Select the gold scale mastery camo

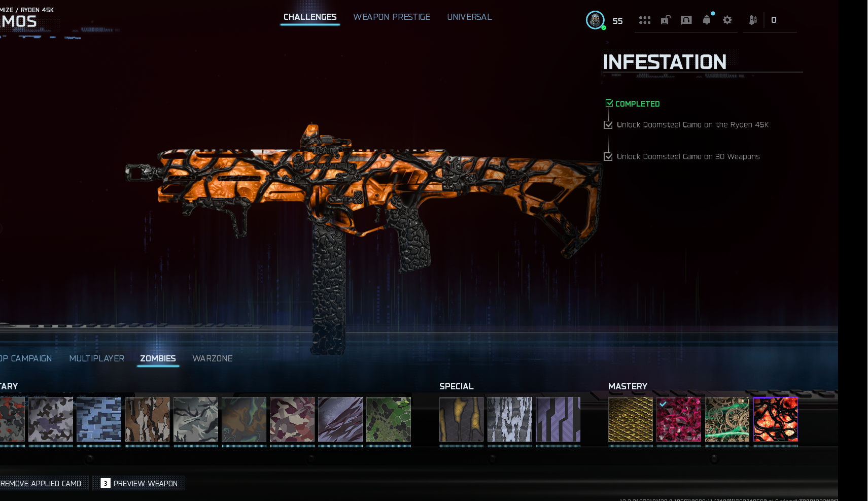click(631, 419)
